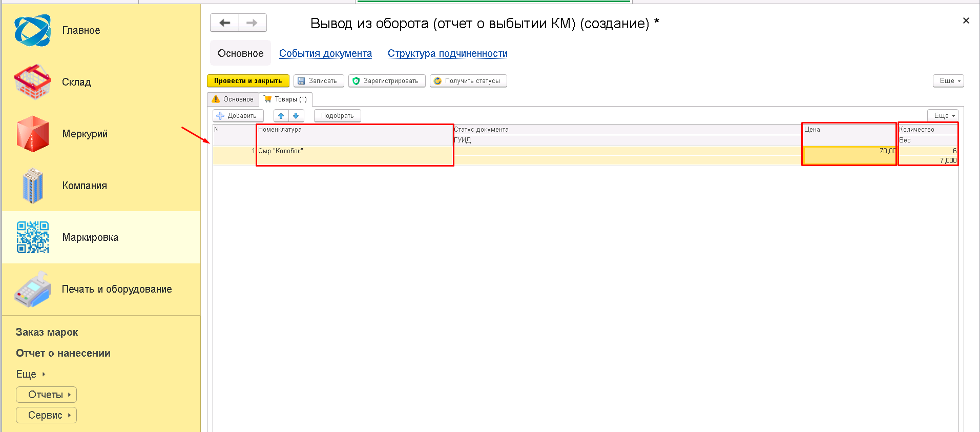Select the Печать и оборудование section label
The height and width of the screenshot is (432, 980).
pos(117,289)
